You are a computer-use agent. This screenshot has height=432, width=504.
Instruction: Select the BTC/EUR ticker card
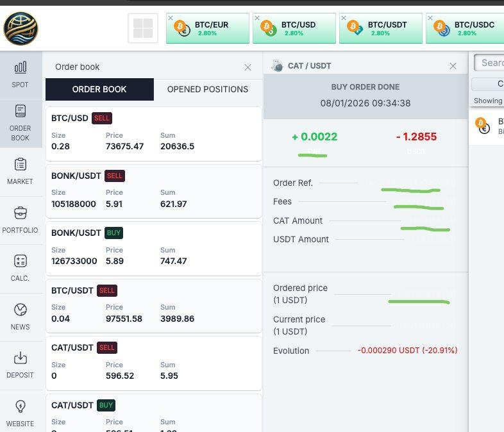[x=208, y=29]
